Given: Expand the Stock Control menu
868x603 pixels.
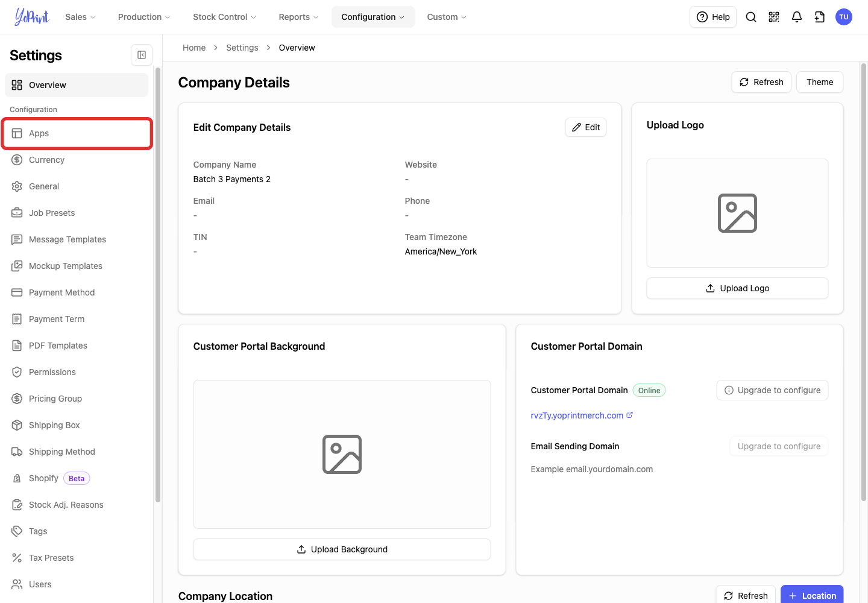Looking at the screenshot, I should tap(224, 17).
